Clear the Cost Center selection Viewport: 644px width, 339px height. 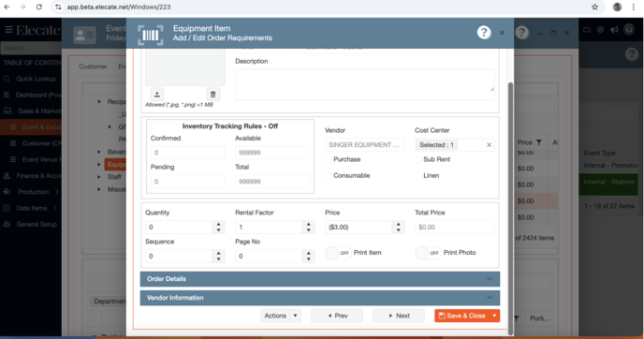(489, 144)
